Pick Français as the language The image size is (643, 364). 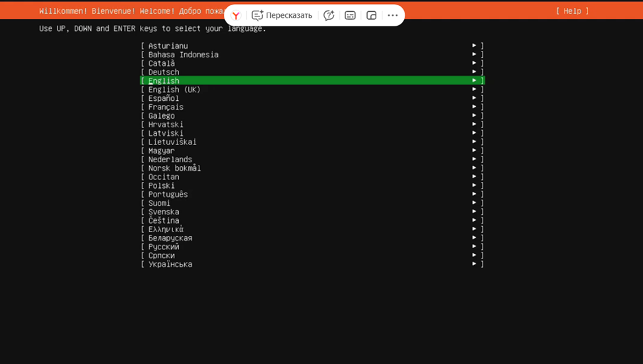pos(312,107)
